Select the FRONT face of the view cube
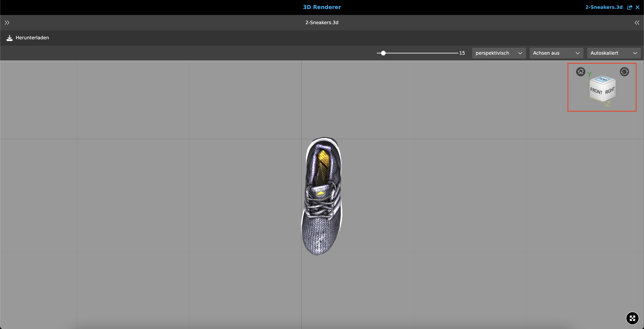 [596, 91]
